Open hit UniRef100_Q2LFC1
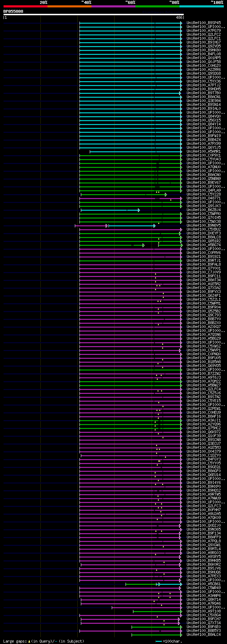 pyautogui.click(x=204, y=38)
